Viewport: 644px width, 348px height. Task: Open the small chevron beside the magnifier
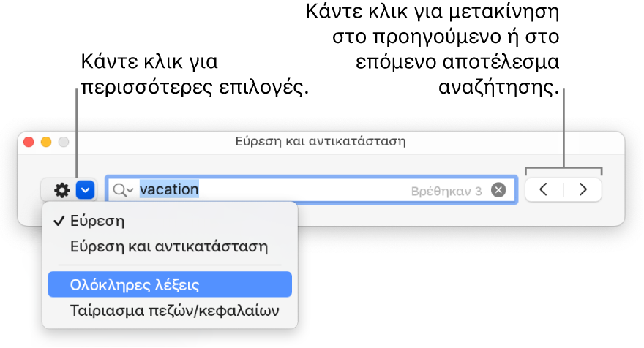click(x=131, y=191)
